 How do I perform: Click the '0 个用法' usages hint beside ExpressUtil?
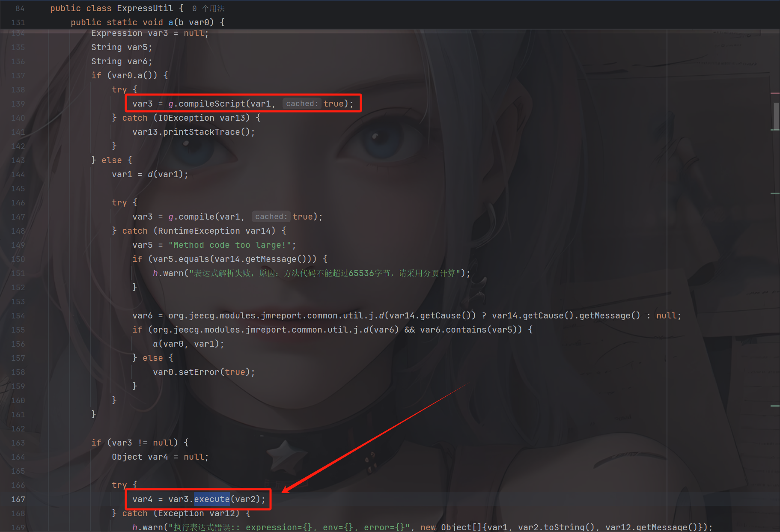pos(208,8)
